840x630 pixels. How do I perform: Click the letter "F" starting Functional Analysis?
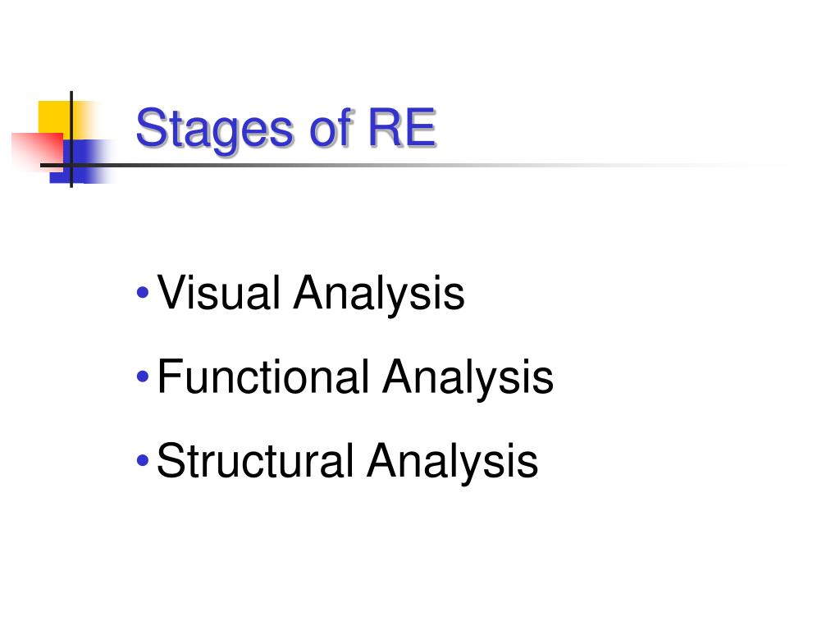(171, 376)
